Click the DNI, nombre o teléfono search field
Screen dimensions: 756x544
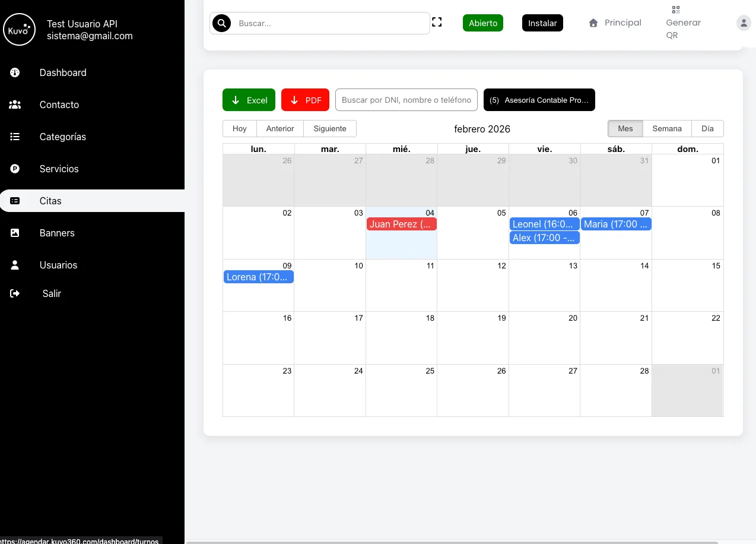[x=406, y=100]
